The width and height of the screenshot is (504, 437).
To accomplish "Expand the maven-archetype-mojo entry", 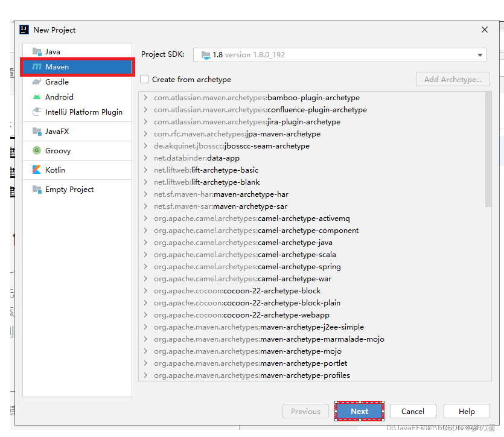I will pos(145,351).
